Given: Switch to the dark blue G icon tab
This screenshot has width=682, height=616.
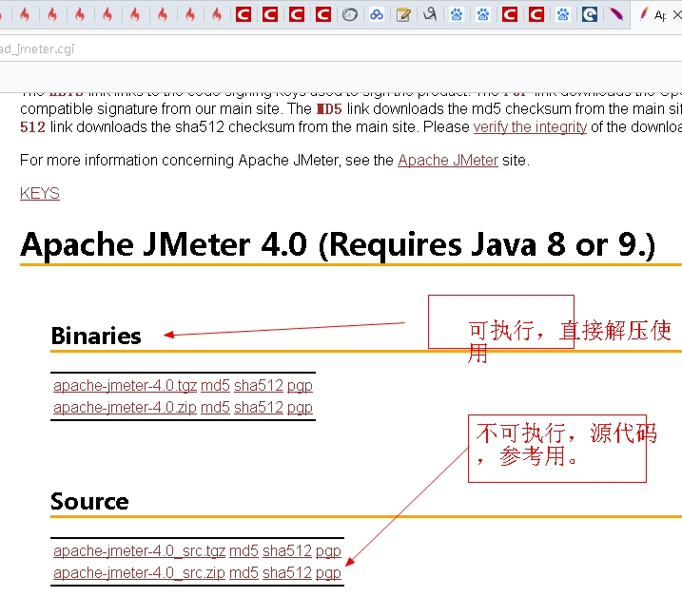Looking at the screenshot, I should click(x=590, y=15).
